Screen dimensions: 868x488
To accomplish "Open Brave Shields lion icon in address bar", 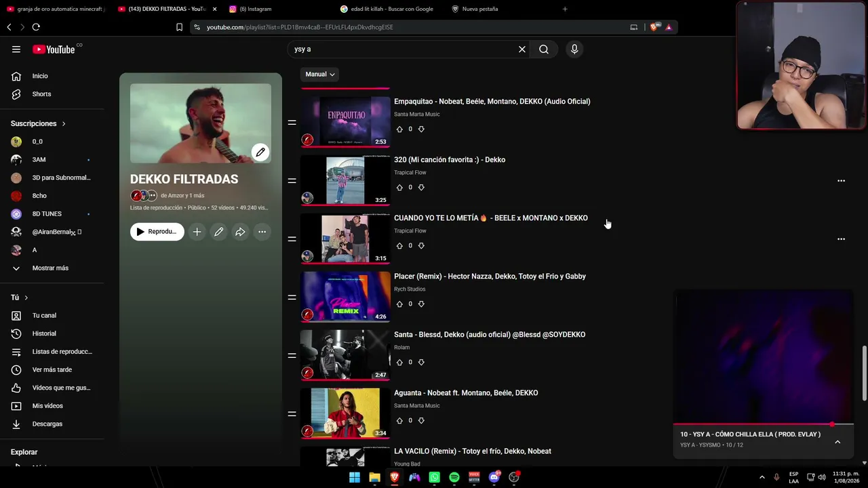I will (x=654, y=27).
